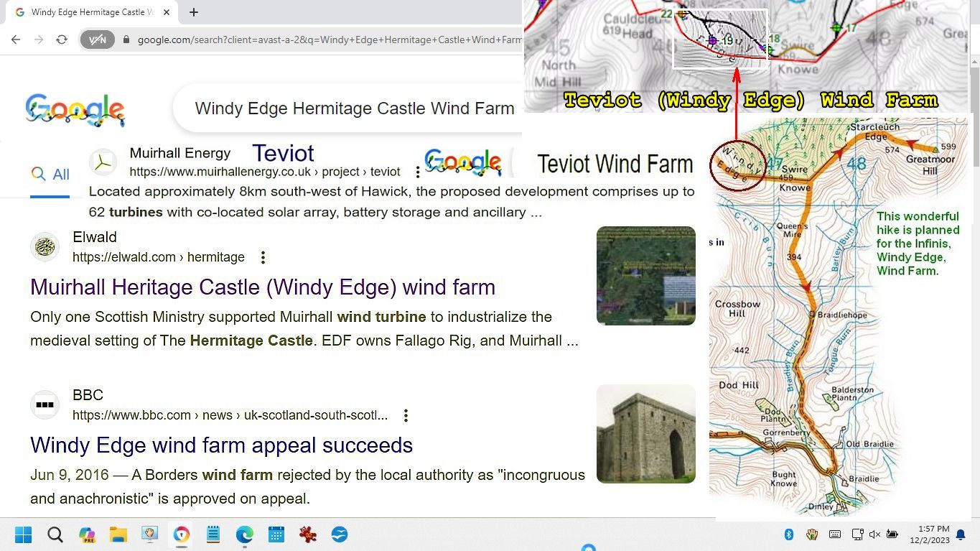Click the Muirhall Energy site favicon

pyautogui.click(x=103, y=162)
